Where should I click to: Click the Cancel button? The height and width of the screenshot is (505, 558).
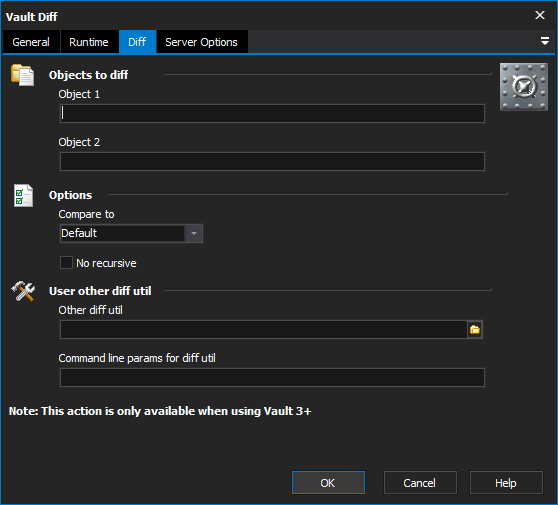pos(420,483)
